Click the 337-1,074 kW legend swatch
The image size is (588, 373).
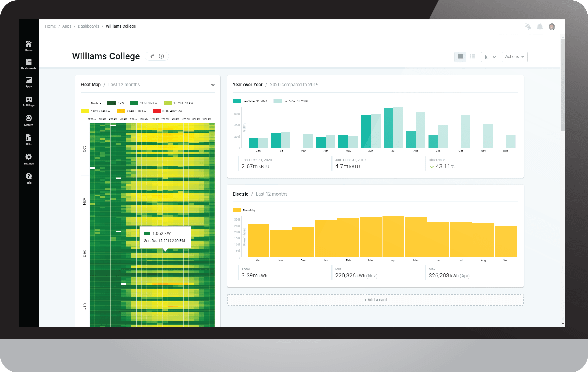click(x=134, y=103)
